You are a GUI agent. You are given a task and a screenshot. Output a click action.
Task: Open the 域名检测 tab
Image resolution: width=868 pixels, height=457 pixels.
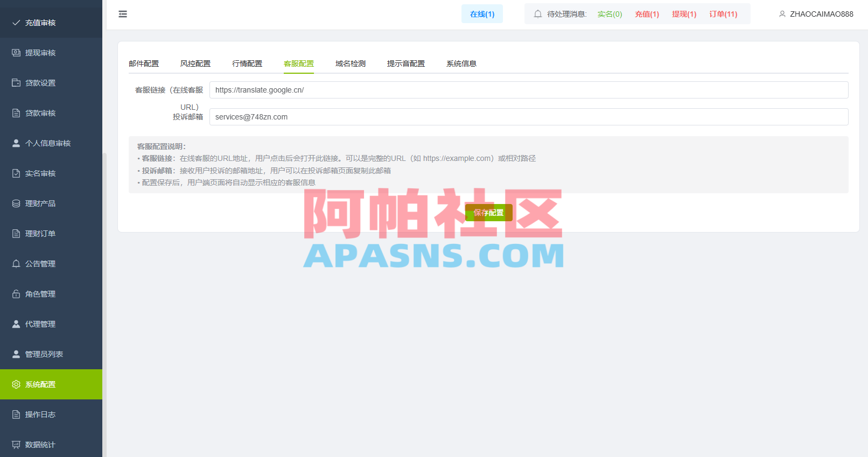(x=351, y=64)
